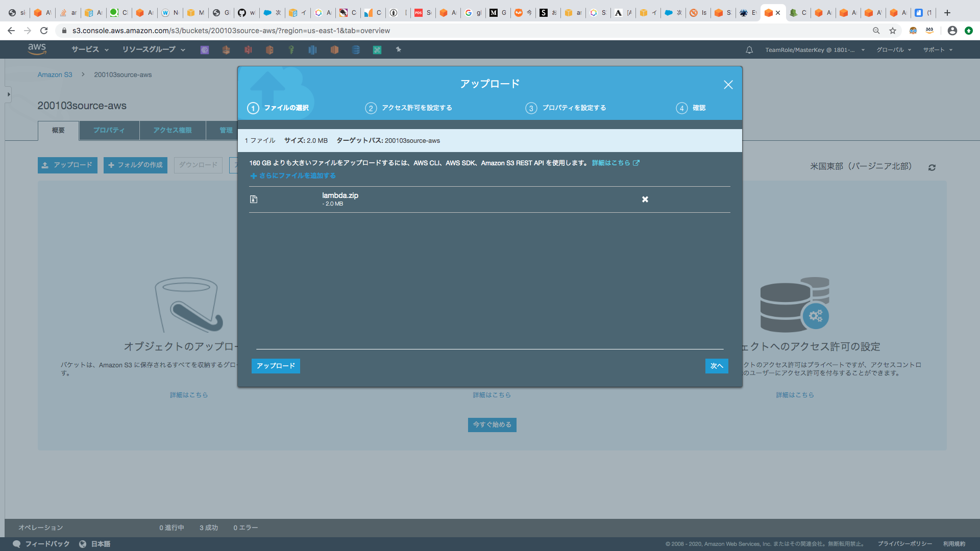This screenshot has width=980, height=551.
Task: Click the 3 成功 status entry
Action: click(209, 528)
